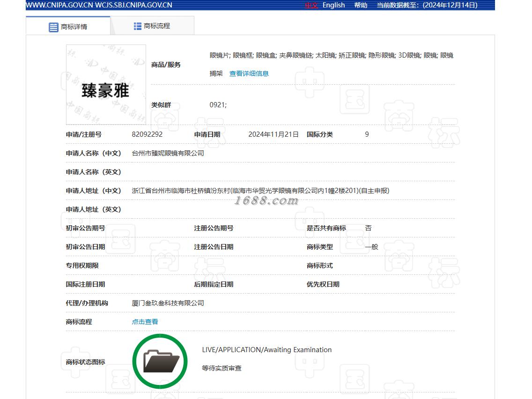
Task: Select the goods list starting with 眼镜片
Action: coord(332,64)
